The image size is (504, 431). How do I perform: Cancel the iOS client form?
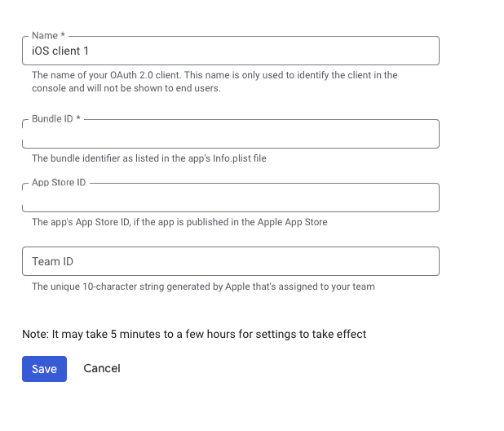102,368
